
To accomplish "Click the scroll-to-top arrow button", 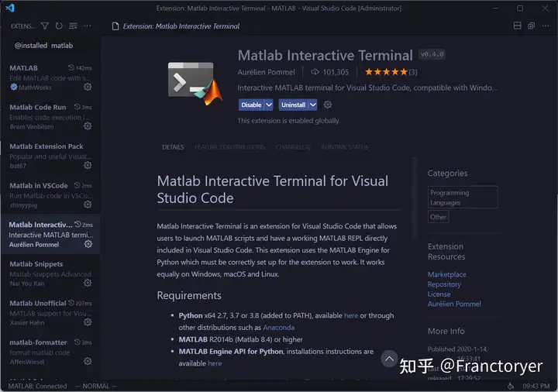I will click(x=389, y=359).
